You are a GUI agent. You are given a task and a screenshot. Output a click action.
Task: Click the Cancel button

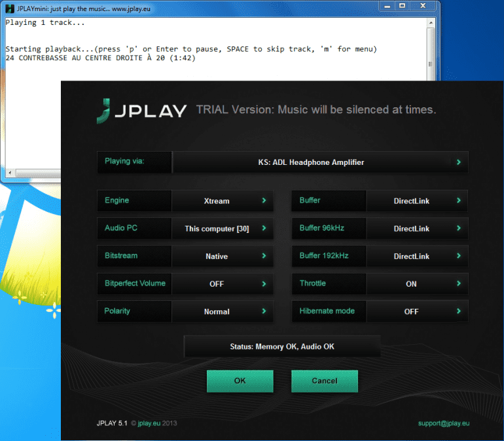324,381
